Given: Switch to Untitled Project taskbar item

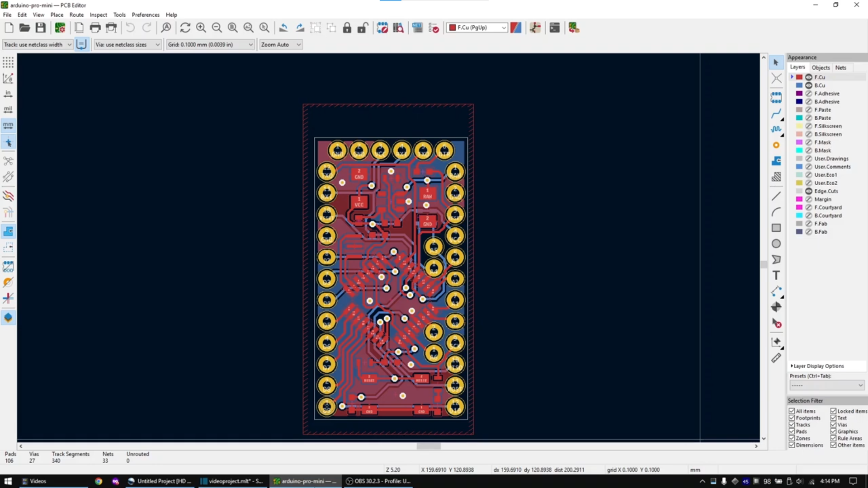Looking at the screenshot, I should [160, 481].
